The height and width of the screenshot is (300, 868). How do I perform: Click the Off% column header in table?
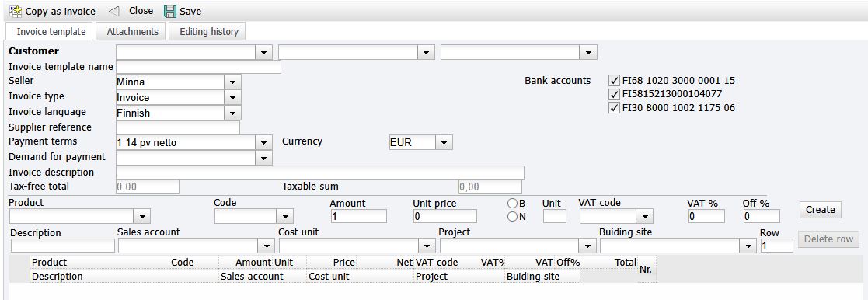coord(567,263)
